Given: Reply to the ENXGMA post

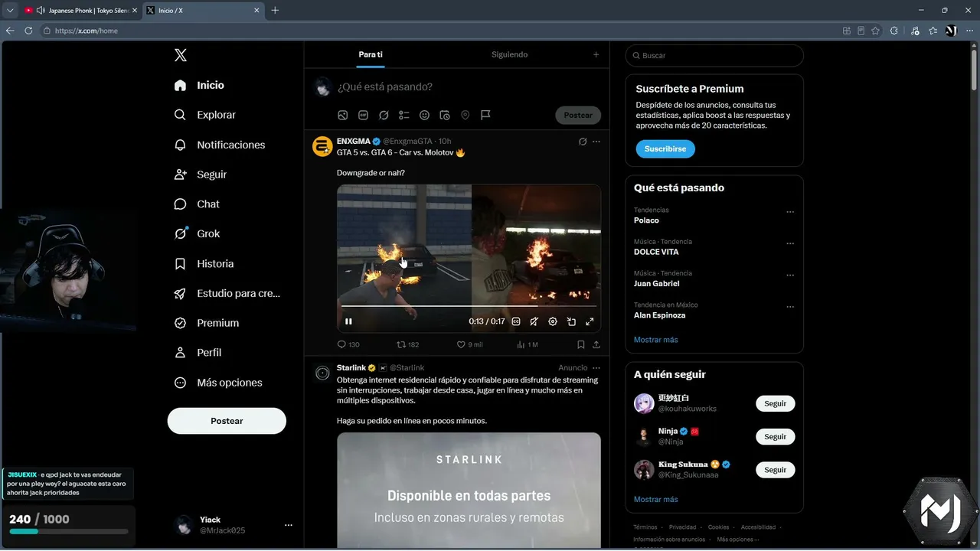Looking at the screenshot, I should [x=348, y=344].
